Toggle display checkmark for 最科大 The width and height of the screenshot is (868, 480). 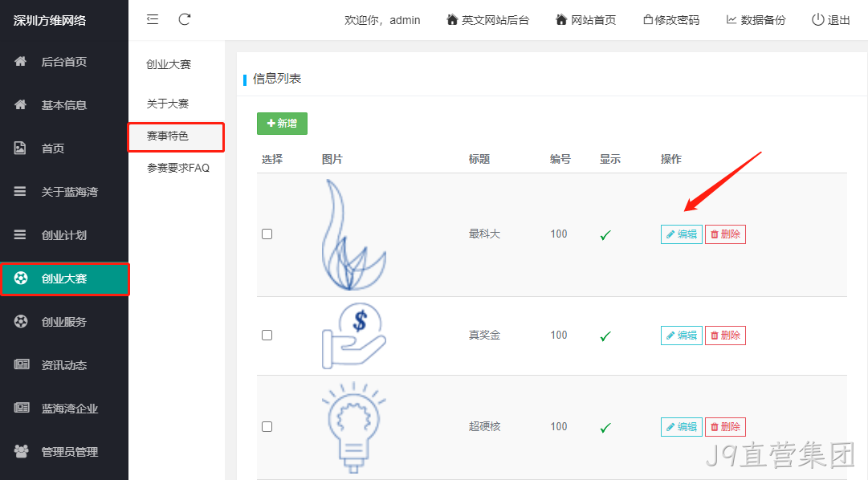pos(605,234)
